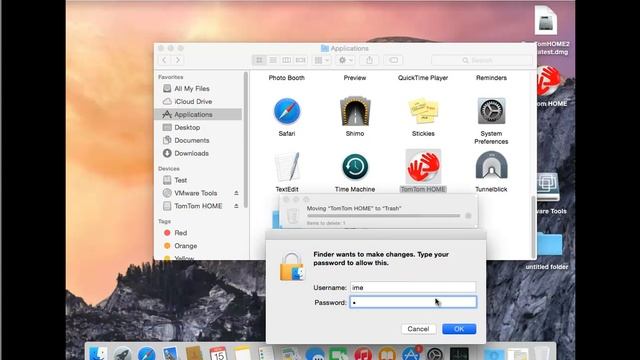640x360 pixels.
Task: Select the Stickies app icon
Action: pos(423,111)
